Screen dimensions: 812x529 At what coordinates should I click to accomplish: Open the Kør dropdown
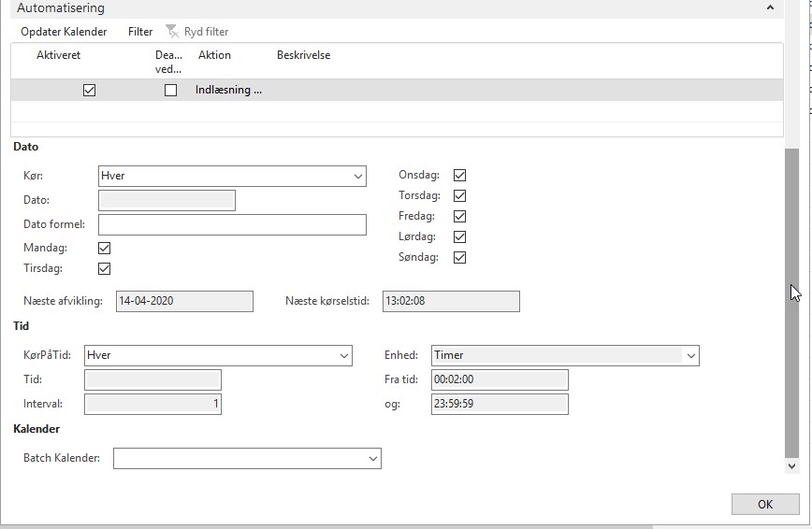pyautogui.click(x=358, y=177)
